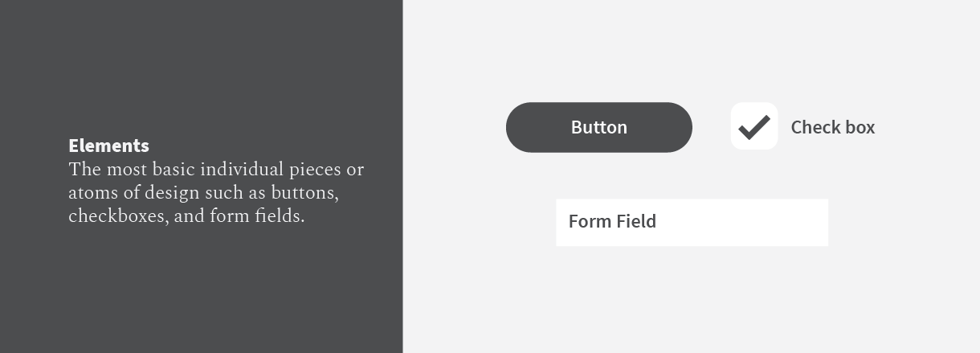The image size is (980, 353).
Task: Select the "Check box" label text
Action: point(833,127)
